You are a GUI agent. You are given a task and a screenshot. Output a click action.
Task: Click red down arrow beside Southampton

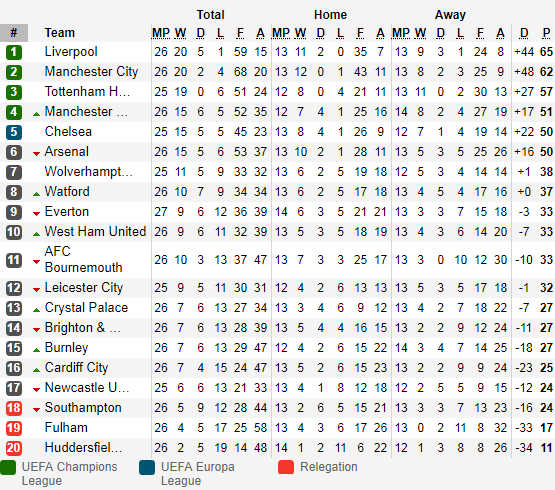coord(36,410)
